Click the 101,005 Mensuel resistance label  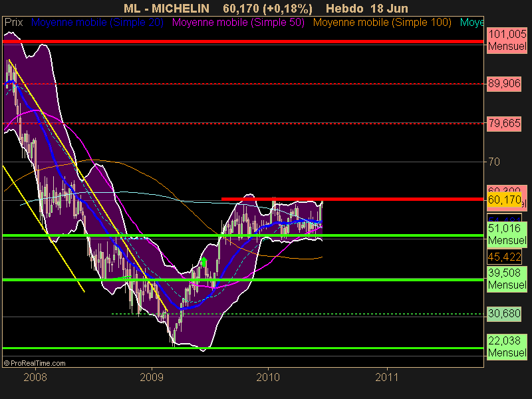(x=507, y=41)
